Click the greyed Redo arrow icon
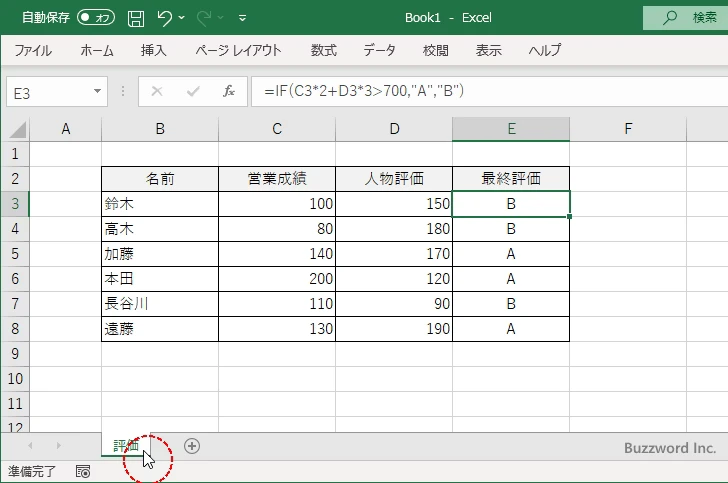The height and width of the screenshot is (483, 728). click(x=203, y=18)
